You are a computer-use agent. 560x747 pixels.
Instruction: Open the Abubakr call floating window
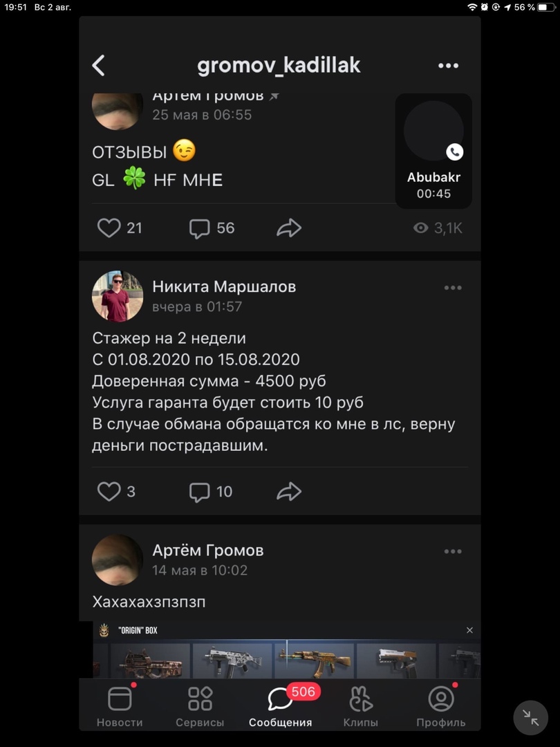pos(433,151)
